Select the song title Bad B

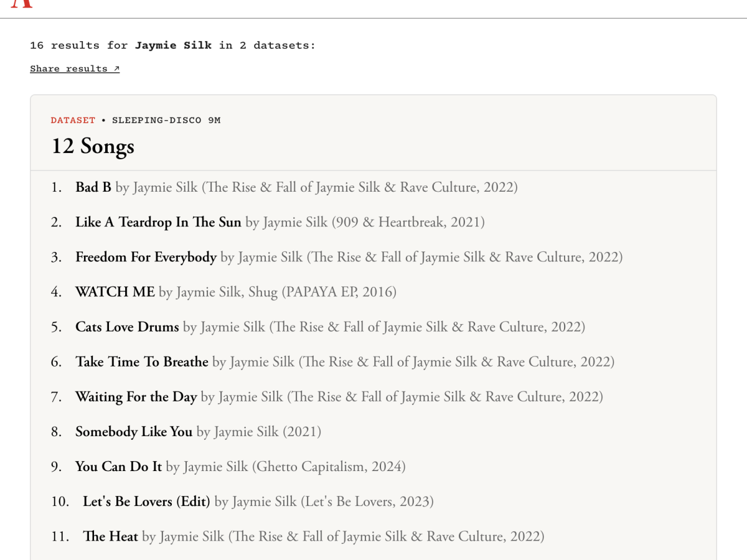pos(93,187)
